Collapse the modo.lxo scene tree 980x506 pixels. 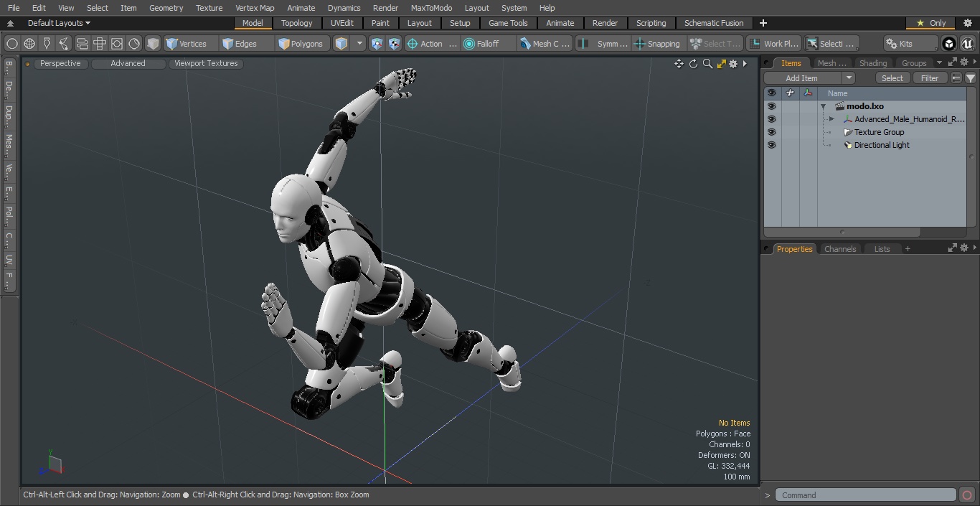click(x=824, y=106)
